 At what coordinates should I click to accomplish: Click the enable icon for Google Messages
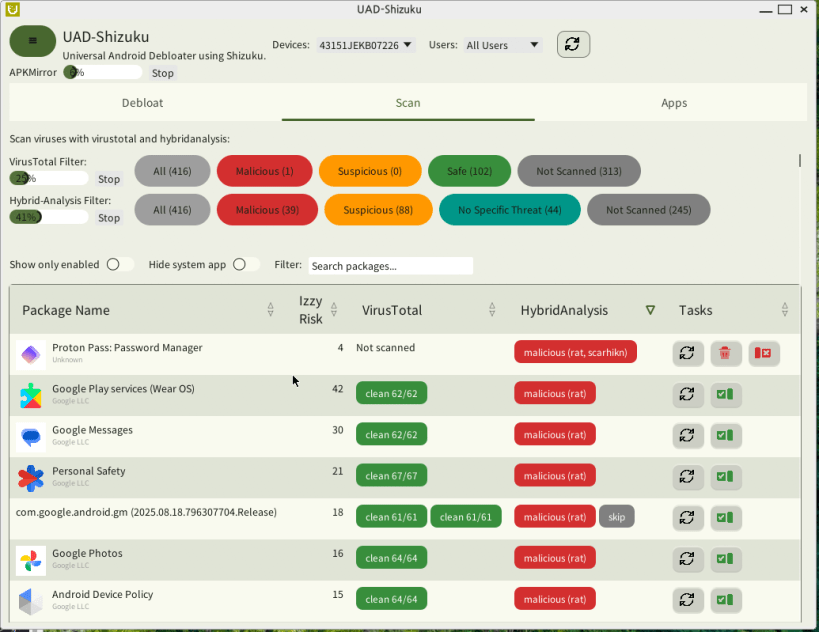click(x=726, y=435)
